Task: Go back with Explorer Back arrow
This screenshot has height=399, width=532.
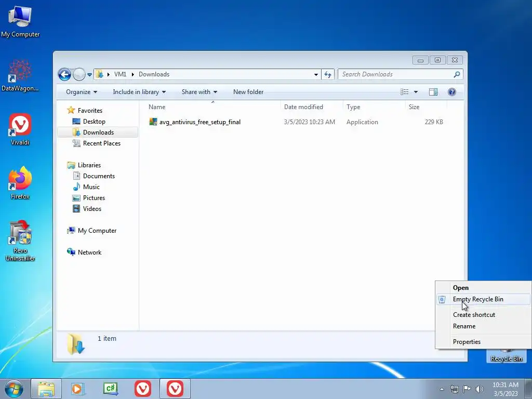Action: point(64,74)
